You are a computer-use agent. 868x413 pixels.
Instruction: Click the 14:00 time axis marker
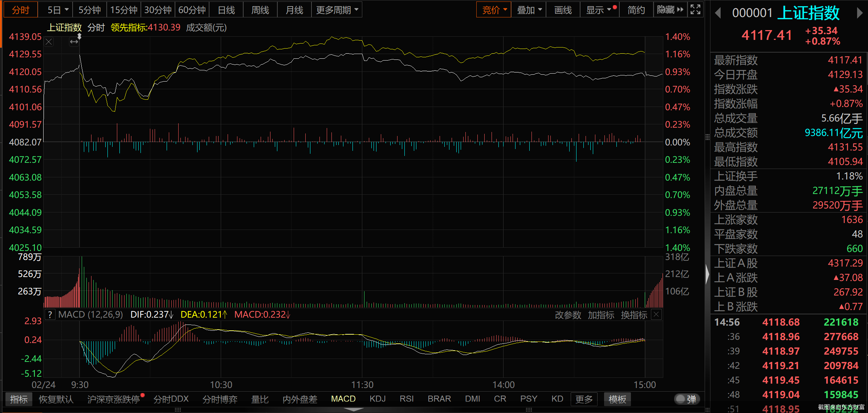pos(503,385)
